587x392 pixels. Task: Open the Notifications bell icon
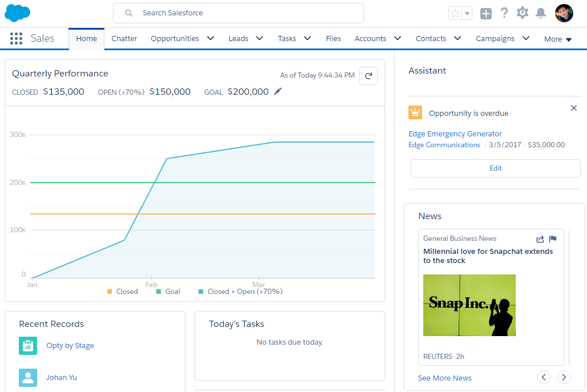click(541, 13)
